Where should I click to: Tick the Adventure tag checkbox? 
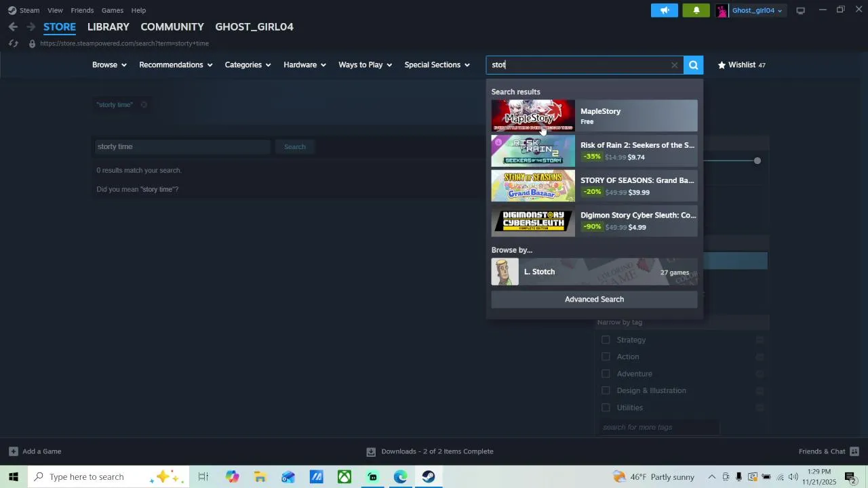[606, 373]
